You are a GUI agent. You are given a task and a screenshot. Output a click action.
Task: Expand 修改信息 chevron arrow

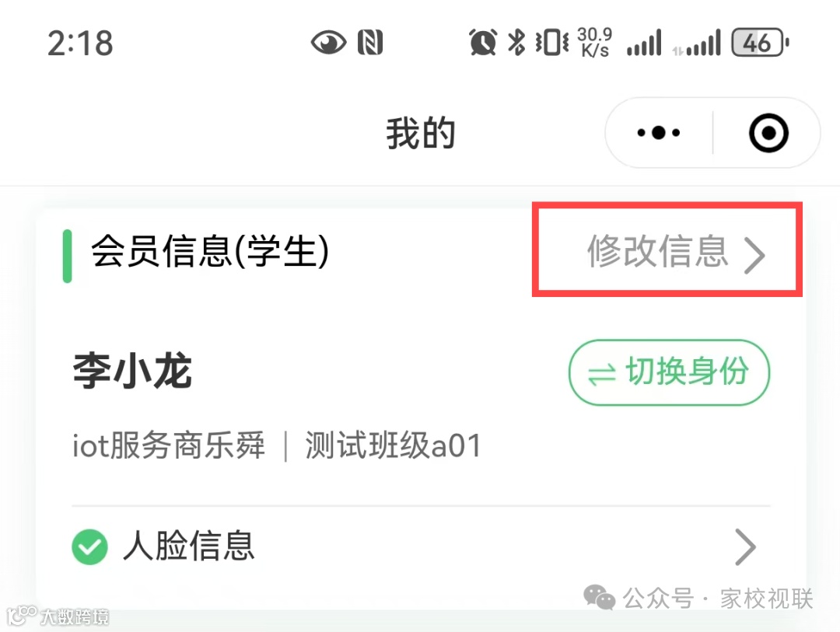click(x=754, y=256)
